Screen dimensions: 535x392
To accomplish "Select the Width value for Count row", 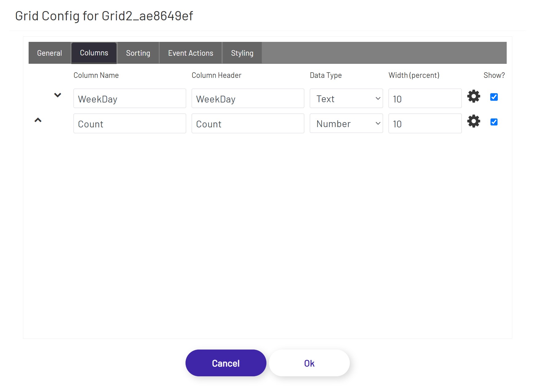I will pyautogui.click(x=425, y=123).
